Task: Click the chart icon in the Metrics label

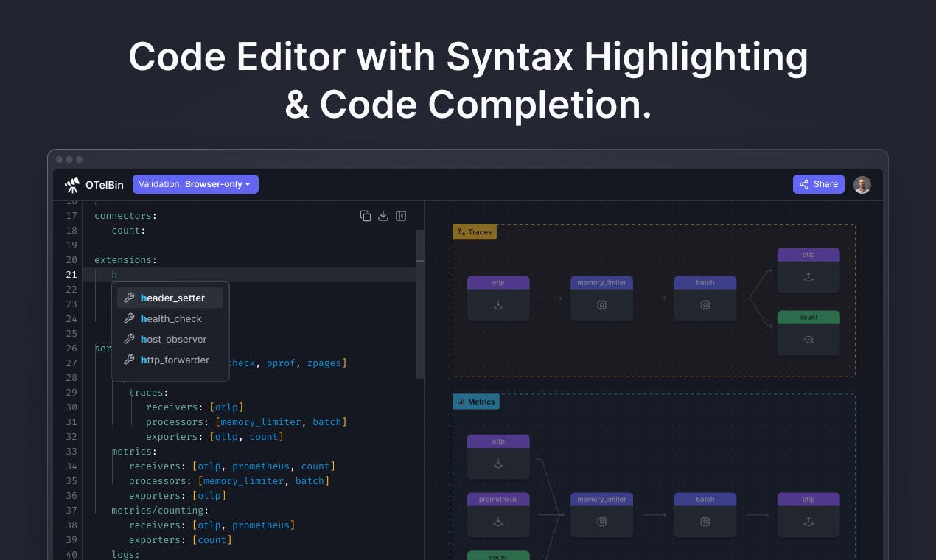Action: coord(461,402)
